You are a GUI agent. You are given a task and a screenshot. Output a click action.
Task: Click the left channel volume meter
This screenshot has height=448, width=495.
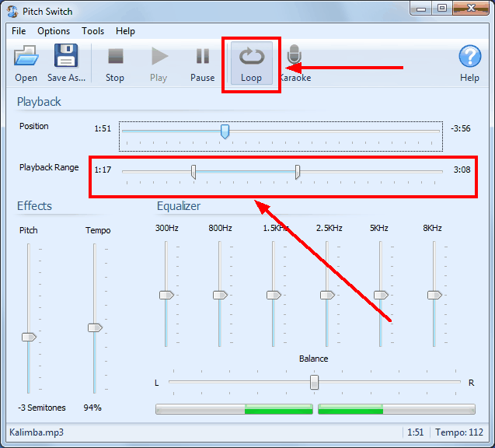coord(234,409)
